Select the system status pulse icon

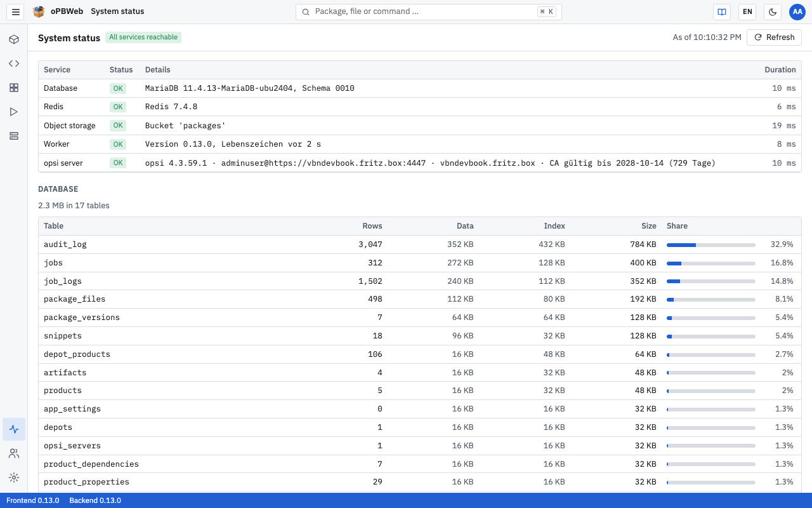[x=14, y=429]
